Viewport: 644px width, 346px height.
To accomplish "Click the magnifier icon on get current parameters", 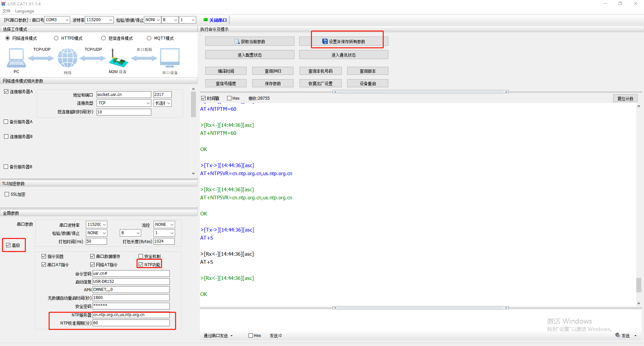I will coord(237,42).
